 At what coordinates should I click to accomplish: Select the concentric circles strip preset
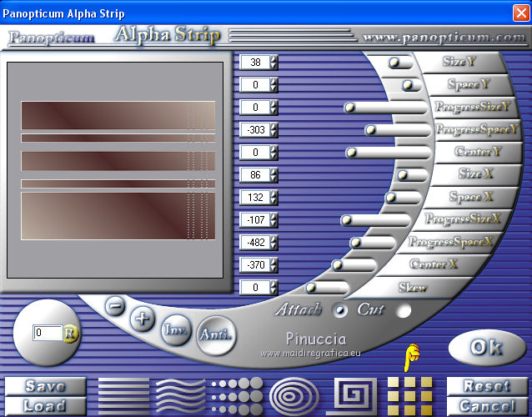click(294, 396)
